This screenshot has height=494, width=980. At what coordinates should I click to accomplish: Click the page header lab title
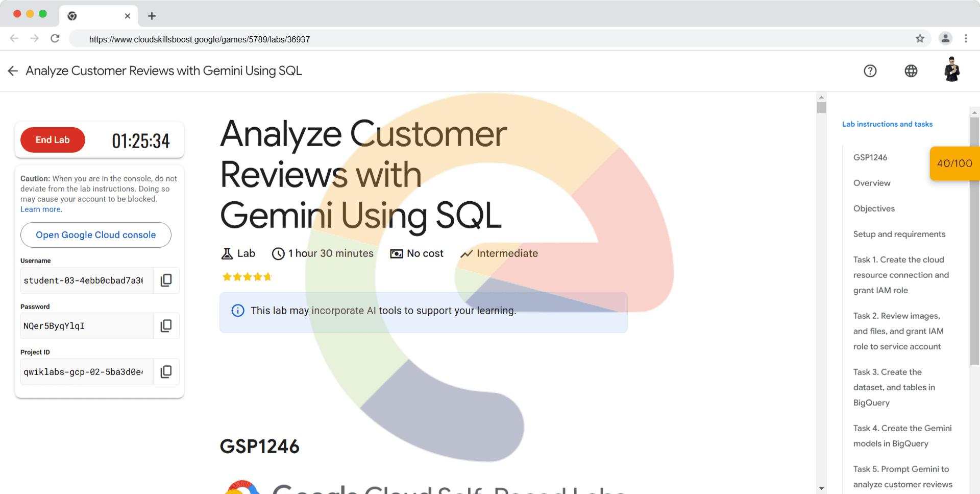pyautogui.click(x=164, y=71)
